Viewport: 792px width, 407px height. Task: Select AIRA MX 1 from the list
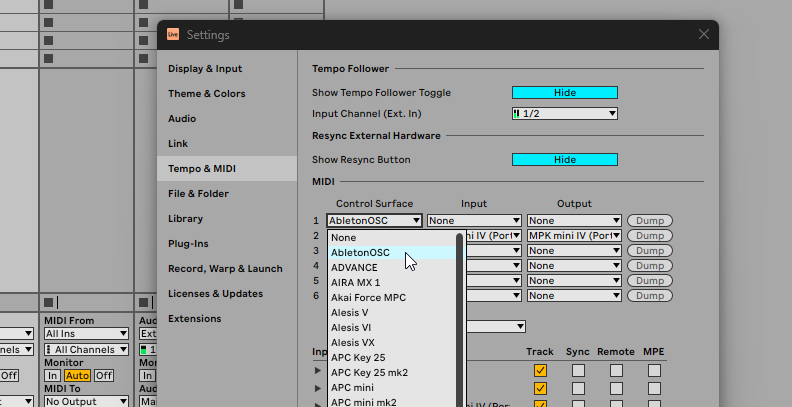click(392, 283)
